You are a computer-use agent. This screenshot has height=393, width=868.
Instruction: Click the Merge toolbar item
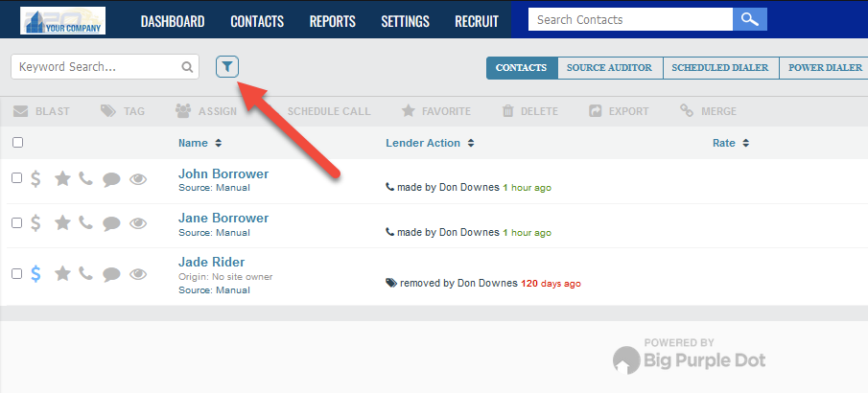click(x=708, y=111)
